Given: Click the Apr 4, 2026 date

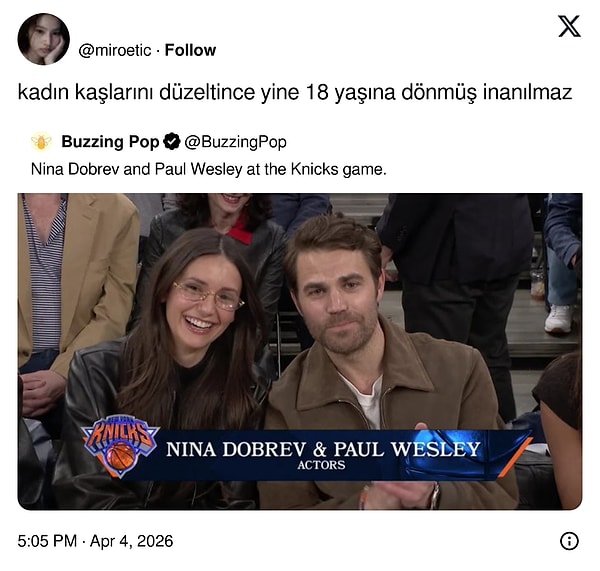Looking at the screenshot, I should click(x=131, y=541).
